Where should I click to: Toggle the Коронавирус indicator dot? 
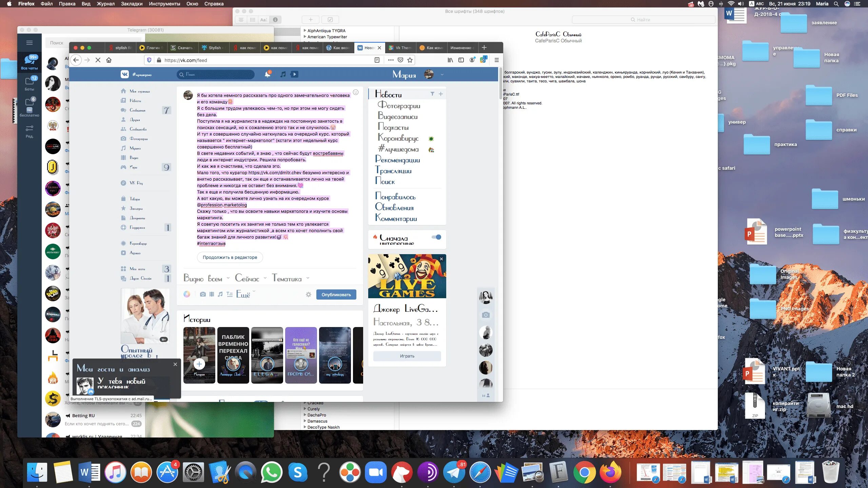[x=432, y=138]
